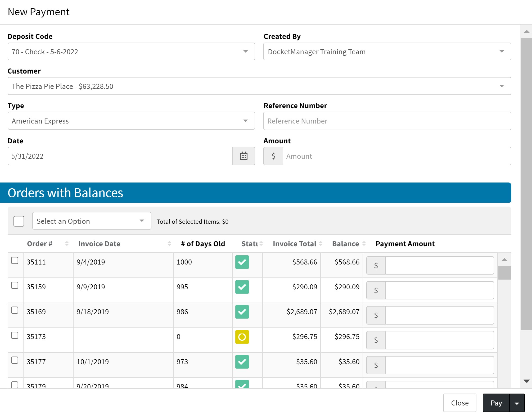Viewport: 532px width, 415px height.
Task: Open the Date calendar picker icon
Action: (244, 156)
